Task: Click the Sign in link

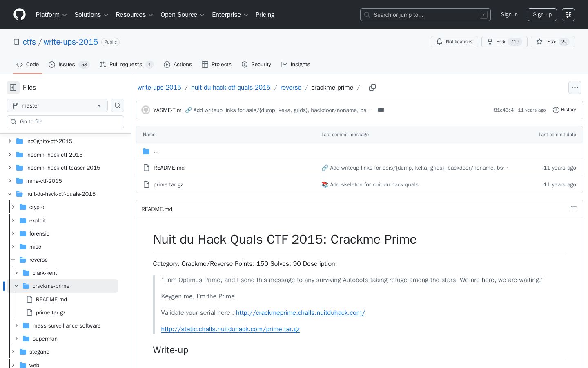Action: tap(509, 15)
